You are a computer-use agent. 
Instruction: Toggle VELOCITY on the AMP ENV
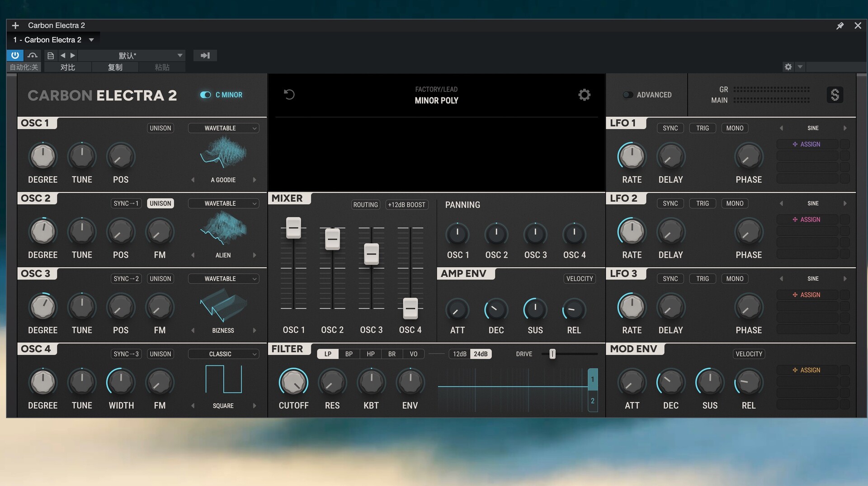tap(580, 279)
